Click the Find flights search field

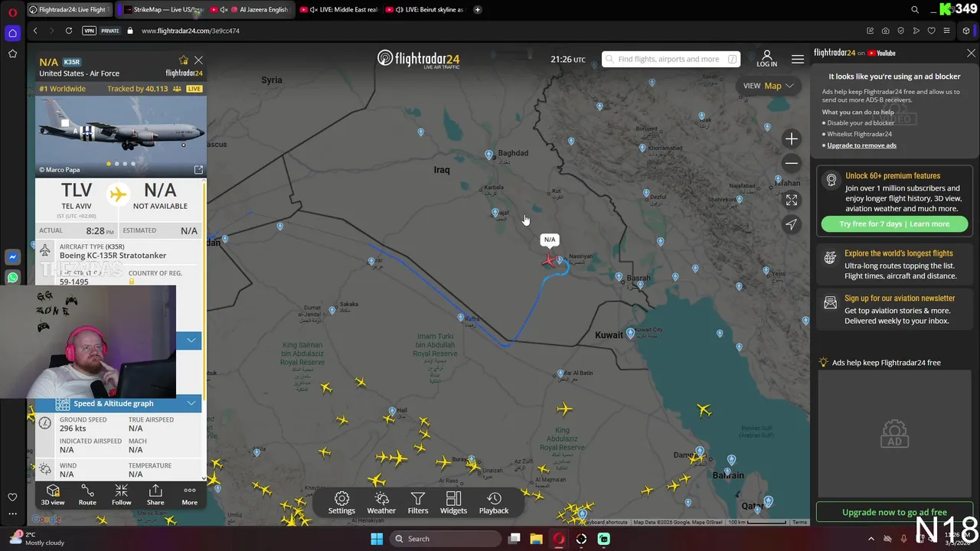(x=671, y=59)
